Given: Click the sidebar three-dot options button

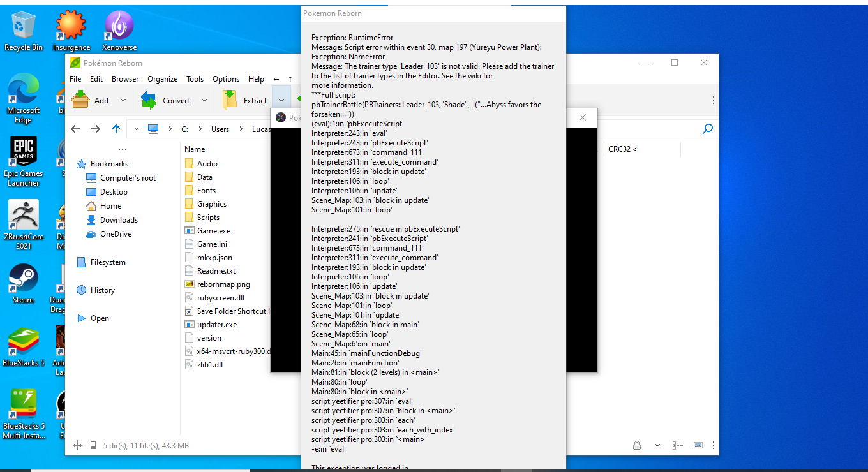Looking at the screenshot, I should [x=123, y=149].
